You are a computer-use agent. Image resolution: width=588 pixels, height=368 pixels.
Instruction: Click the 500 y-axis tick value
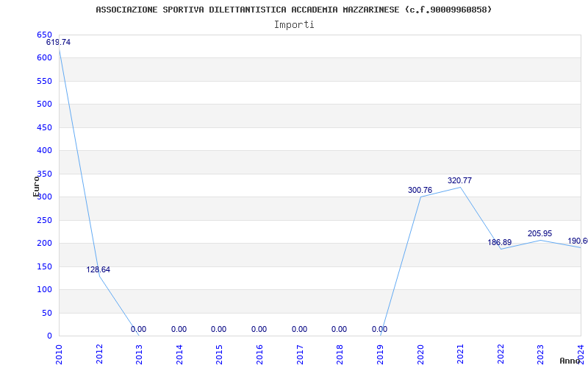click(44, 104)
